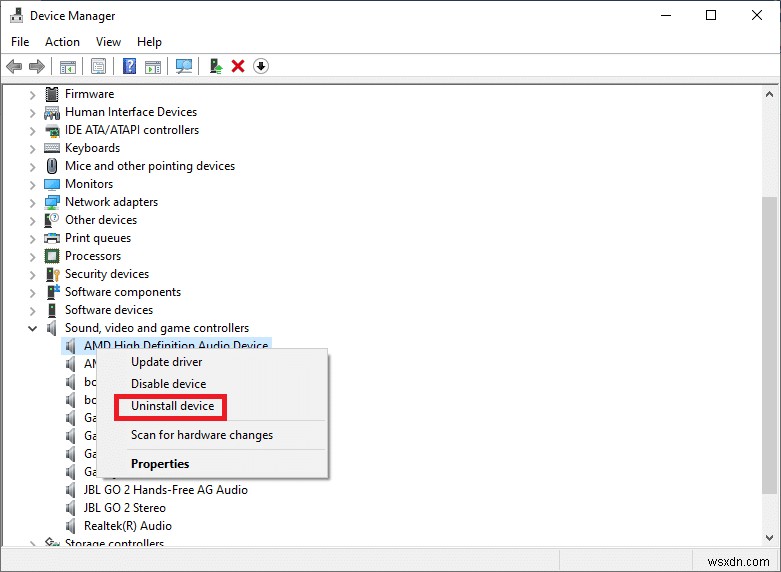Screen dimensions: 781x572
Task: Open the File menu
Action: click(20, 42)
